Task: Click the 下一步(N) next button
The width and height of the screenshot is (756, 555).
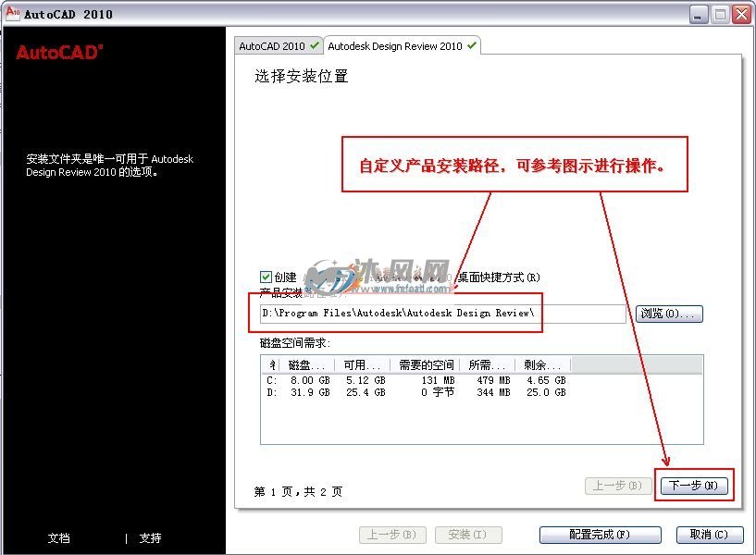Action: click(693, 485)
